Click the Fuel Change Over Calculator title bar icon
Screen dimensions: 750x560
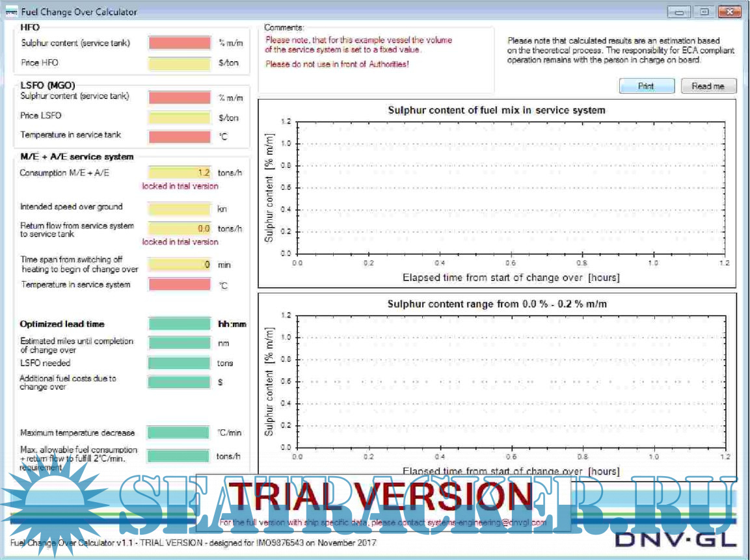[10, 12]
